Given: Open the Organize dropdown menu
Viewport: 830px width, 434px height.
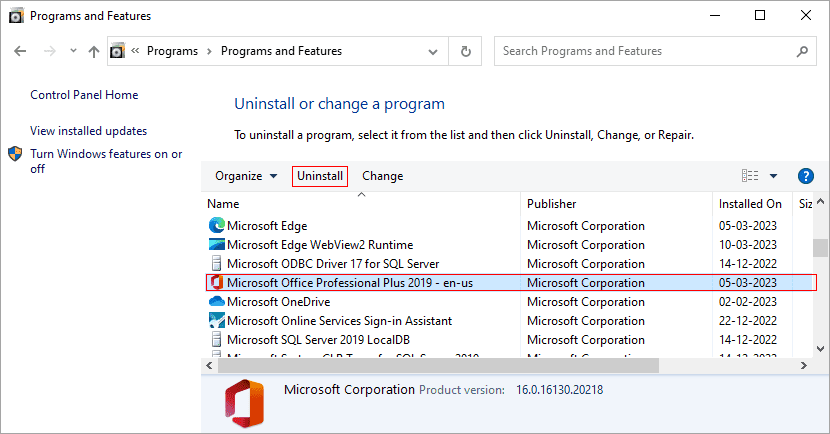Looking at the screenshot, I should pos(246,176).
